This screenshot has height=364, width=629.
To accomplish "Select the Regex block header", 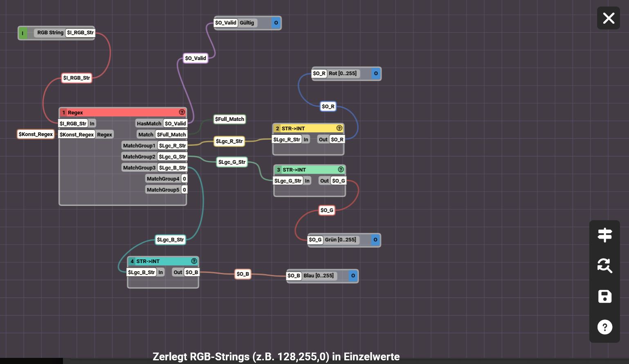I will (x=119, y=112).
